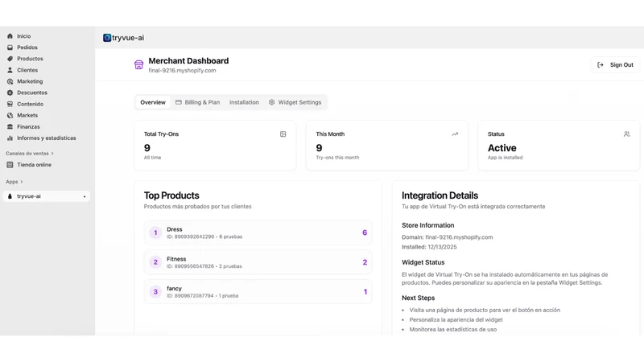The image size is (644, 362).
Task: Click the Active status value
Action: click(x=502, y=148)
